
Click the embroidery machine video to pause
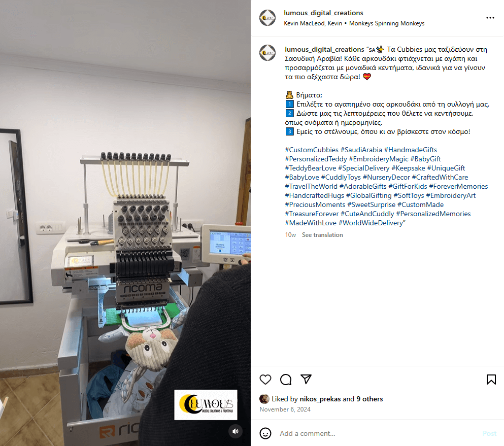125,223
